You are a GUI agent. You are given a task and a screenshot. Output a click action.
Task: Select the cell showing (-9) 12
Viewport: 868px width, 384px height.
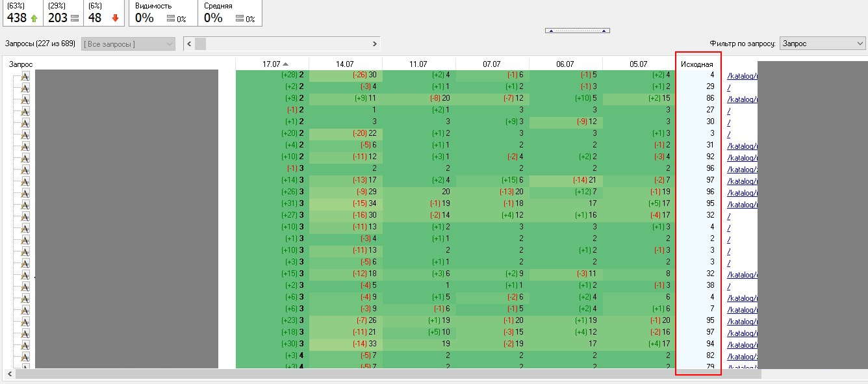566,122
